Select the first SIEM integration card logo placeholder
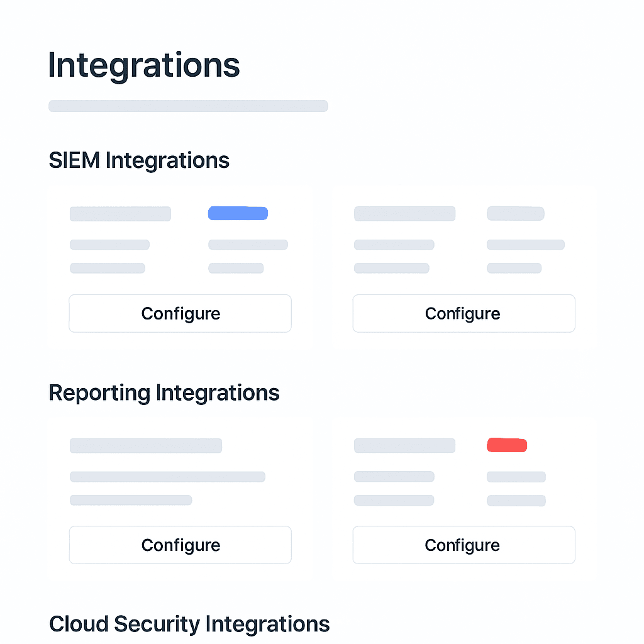 click(120, 214)
